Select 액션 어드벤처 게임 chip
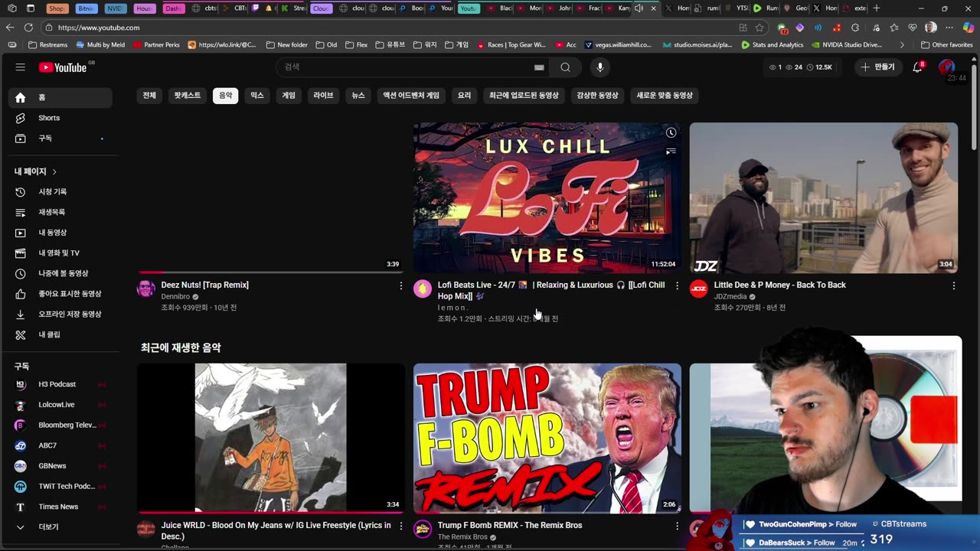The height and width of the screenshot is (551, 980). [411, 96]
